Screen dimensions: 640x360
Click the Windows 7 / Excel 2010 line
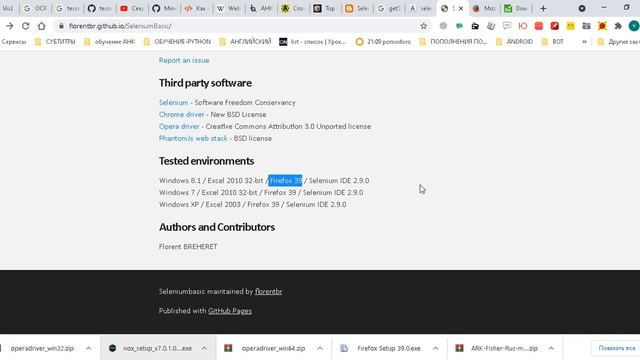point(261,192)
